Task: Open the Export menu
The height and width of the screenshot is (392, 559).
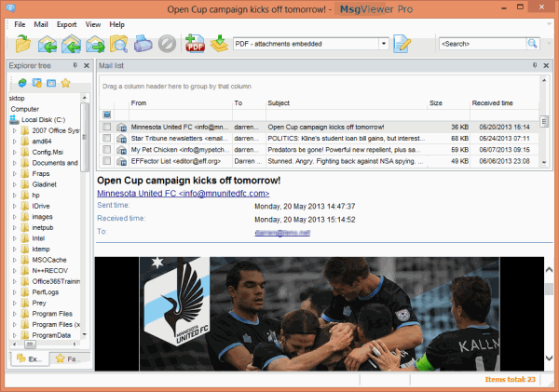Action: pos(67,24)
